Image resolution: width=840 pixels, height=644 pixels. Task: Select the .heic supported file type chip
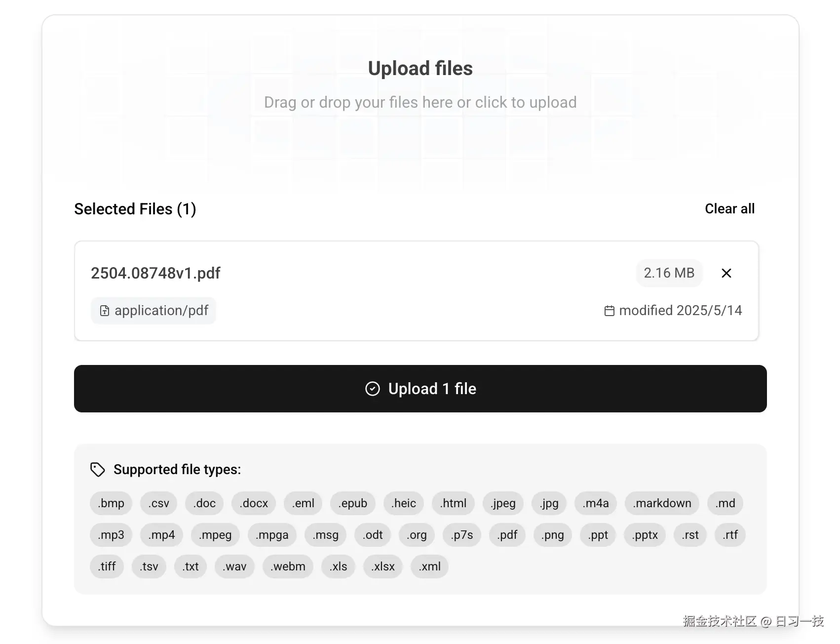click(403, 503)
